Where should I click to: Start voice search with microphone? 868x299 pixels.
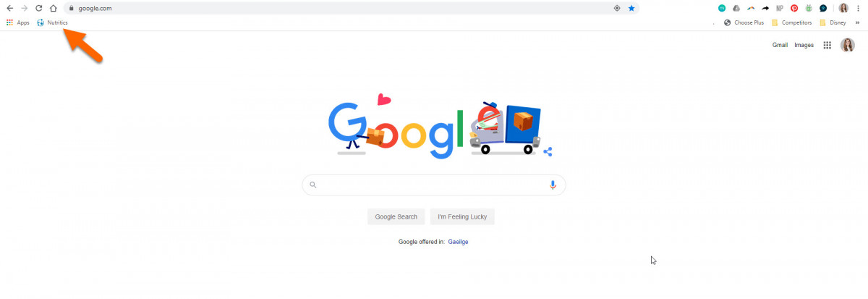553,185
